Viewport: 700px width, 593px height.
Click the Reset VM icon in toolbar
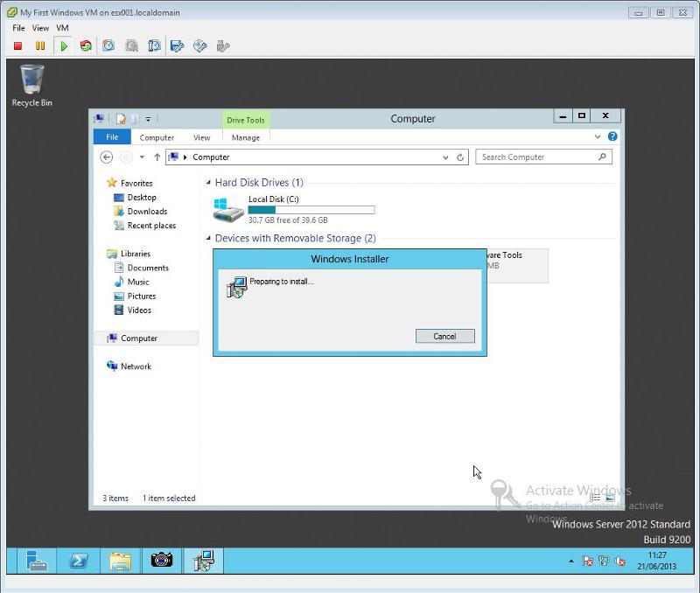tap(86, 46)
